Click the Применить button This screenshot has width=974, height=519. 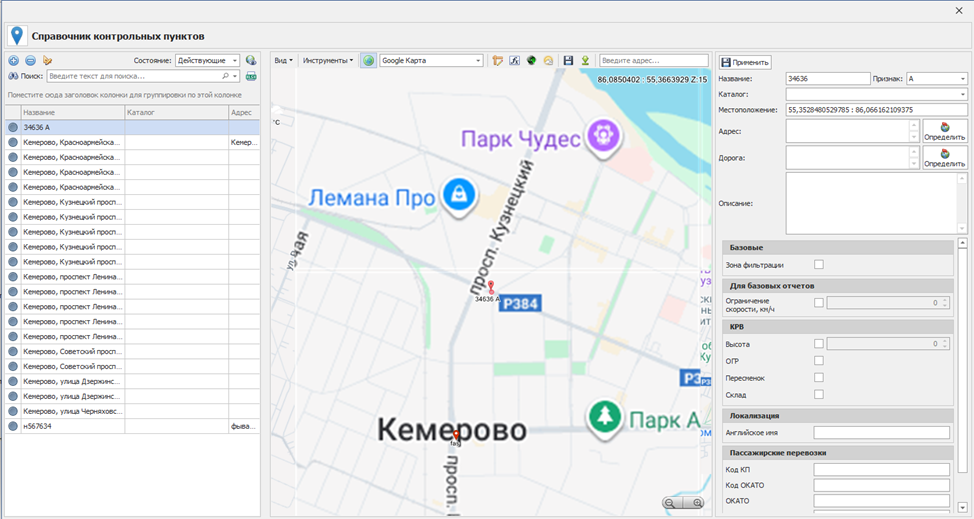745,62
